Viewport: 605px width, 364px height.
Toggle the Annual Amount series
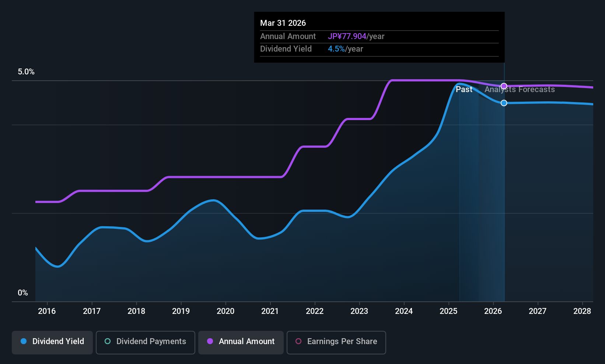click(241, 343)
